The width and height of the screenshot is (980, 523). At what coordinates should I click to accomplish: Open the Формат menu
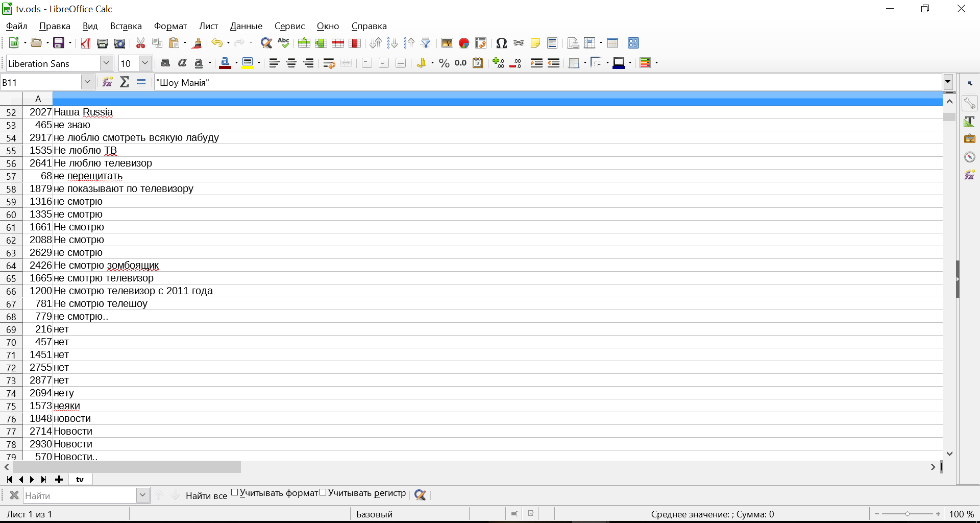pyautogui.click(x=170, y=26)
